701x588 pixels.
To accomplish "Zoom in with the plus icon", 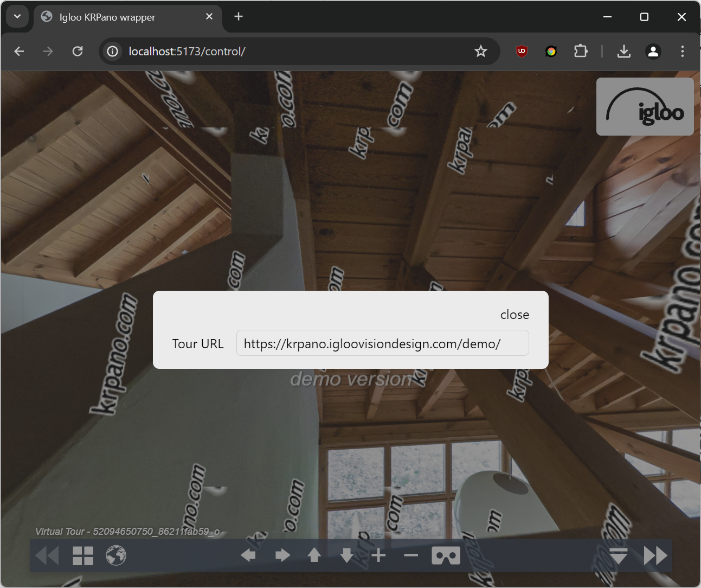I will (x=379, y=555).
